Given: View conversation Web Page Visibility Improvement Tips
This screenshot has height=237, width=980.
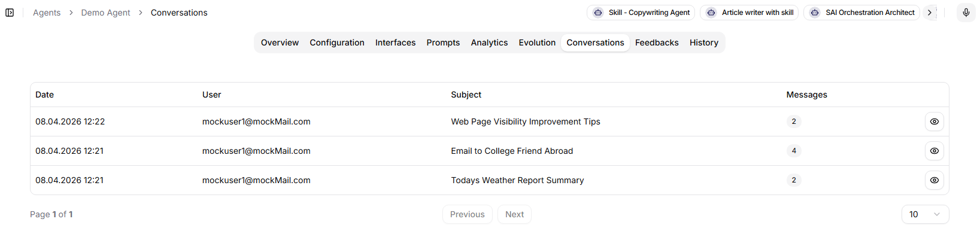Looking at the screenshot, I should click(x=934, y=121).
